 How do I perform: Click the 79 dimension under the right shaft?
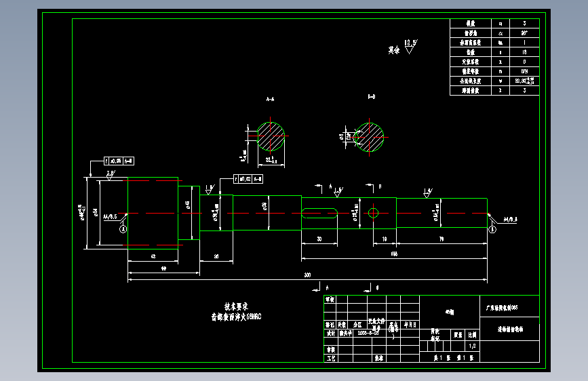pos(442,239)
